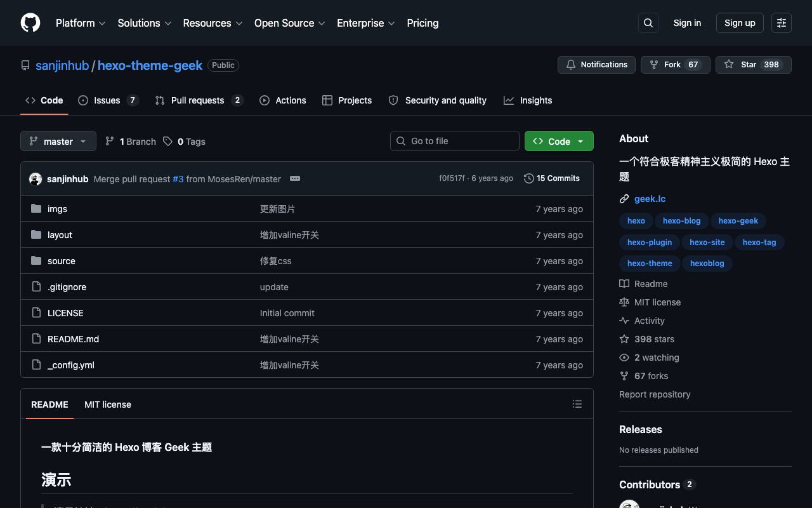The width and height of the screenshot is (812, 508).
Task: Open the Resources dropdown menu
Action: (213, 23)
